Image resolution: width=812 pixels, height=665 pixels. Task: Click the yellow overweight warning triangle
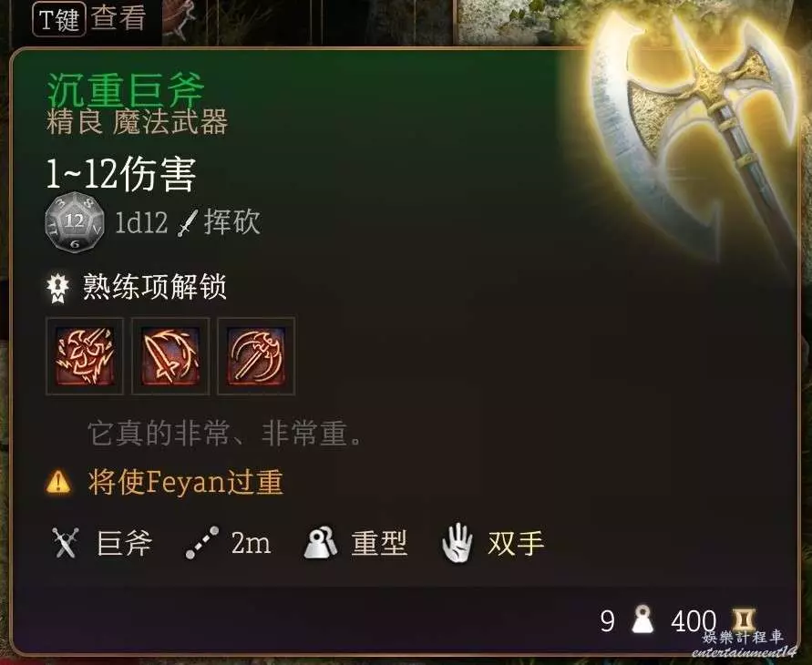pyautogui.click(x=58, y=482)
